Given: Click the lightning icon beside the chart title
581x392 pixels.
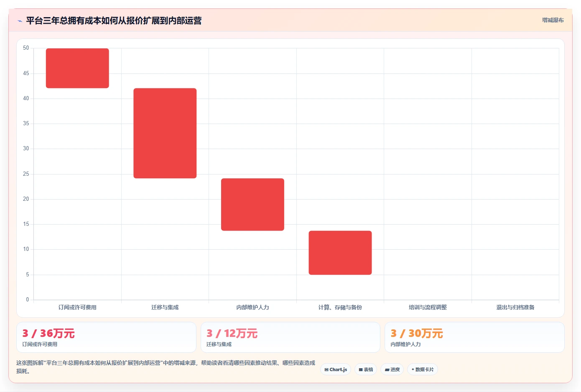Looking at the screenshot, I should (x=20, y=21).
